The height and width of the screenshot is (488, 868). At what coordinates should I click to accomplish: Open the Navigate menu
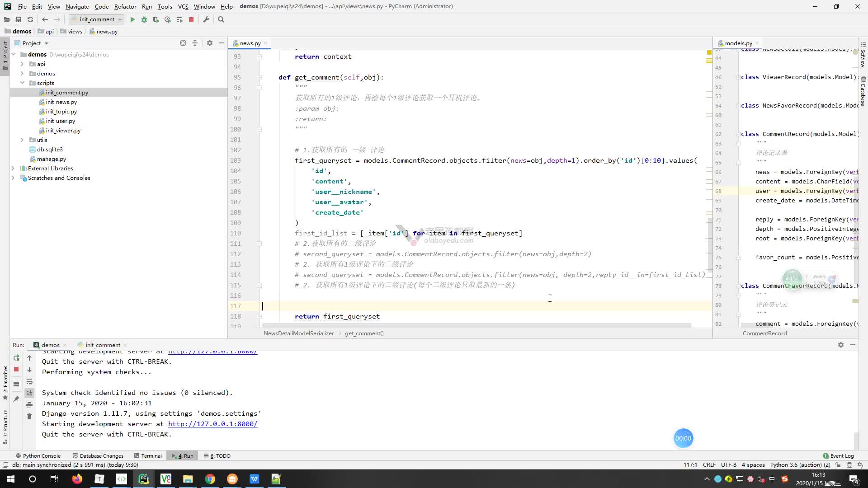click(x=77, y=6)
